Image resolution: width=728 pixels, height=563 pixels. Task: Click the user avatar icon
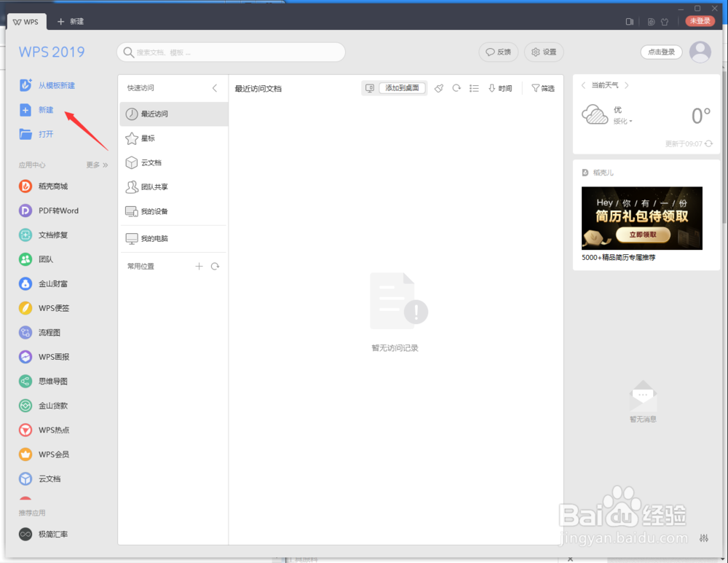tap(700, 52)
